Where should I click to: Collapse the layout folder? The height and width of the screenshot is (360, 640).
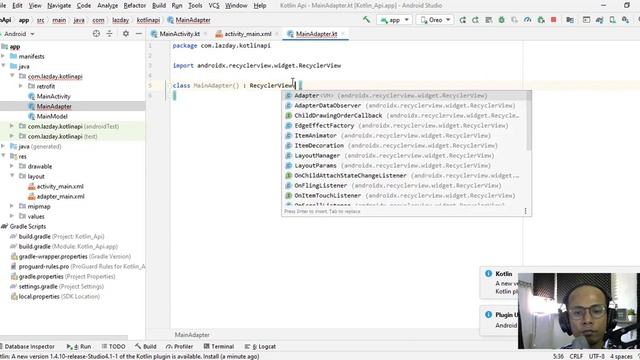12,176
